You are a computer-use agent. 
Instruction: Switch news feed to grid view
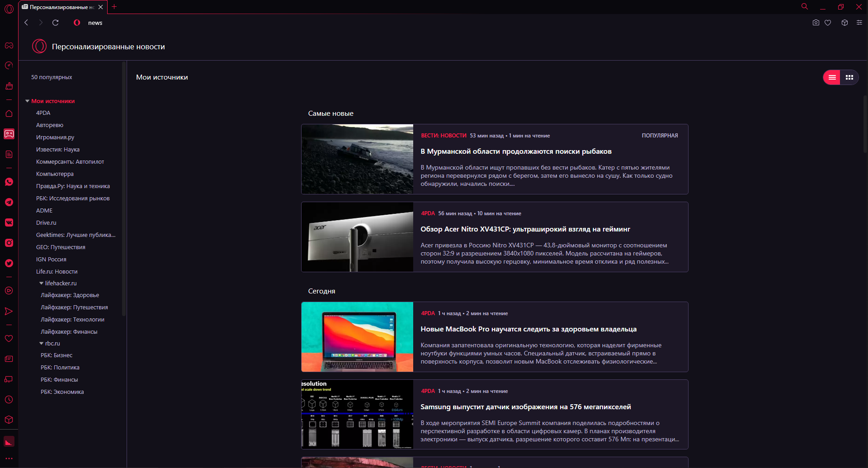pyautogui.click(x=849, y=77)
